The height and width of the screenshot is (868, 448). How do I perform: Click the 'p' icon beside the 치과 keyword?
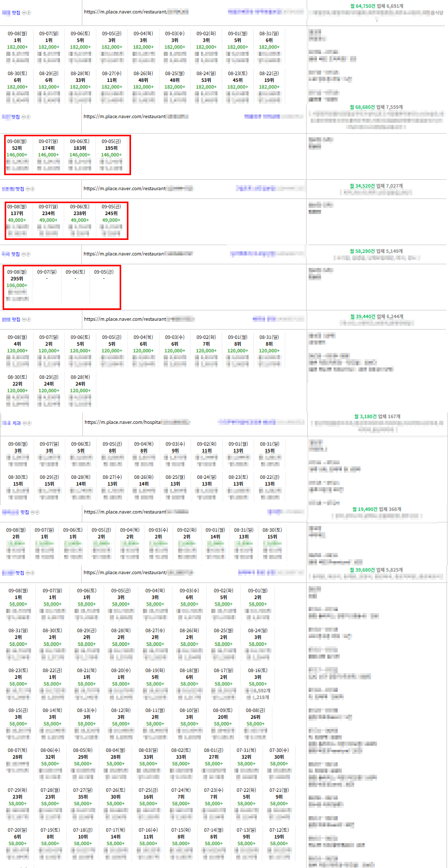click(x=28, y=423)
